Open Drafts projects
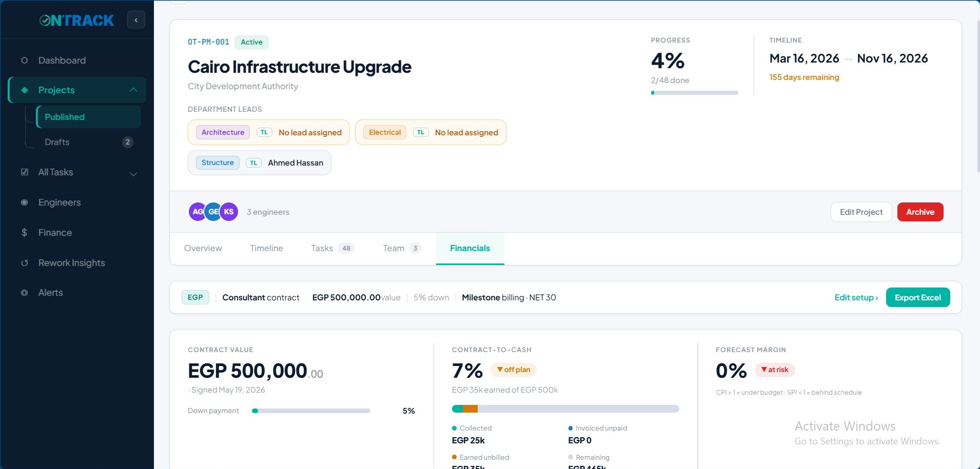980x469 pixels. click(88, 142)
